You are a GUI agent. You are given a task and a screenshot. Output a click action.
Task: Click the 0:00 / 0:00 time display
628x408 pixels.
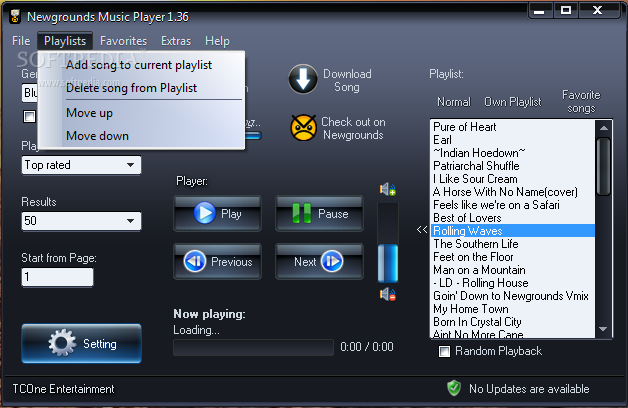pyautogui.click(x=366, y=347)
